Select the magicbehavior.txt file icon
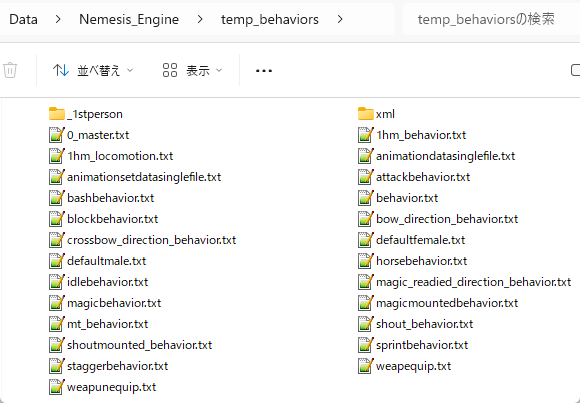580x403 pixels. pos(57,303)
